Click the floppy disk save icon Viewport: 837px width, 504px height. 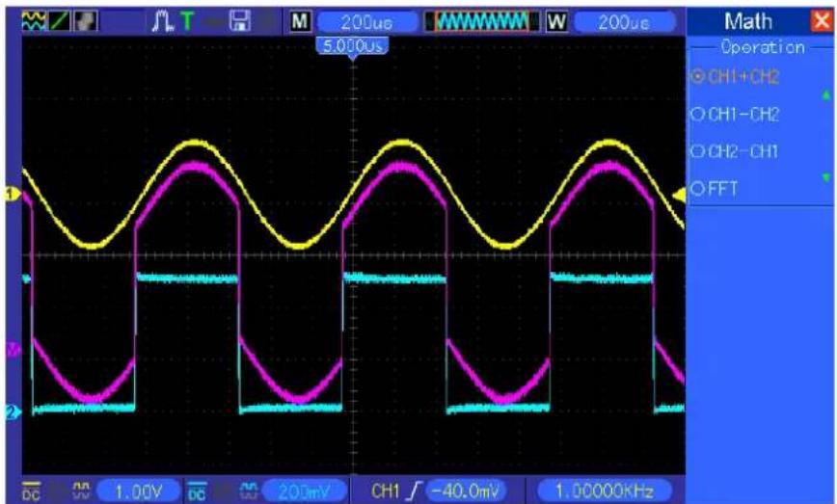coord(240,21)
